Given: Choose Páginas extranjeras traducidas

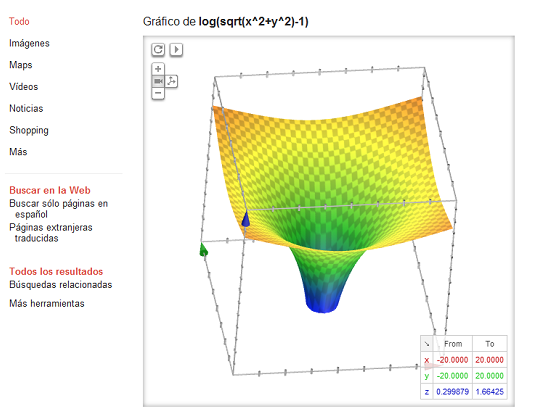Looking at the screenshot, I should pyautogui.click(x=51, y=233).
